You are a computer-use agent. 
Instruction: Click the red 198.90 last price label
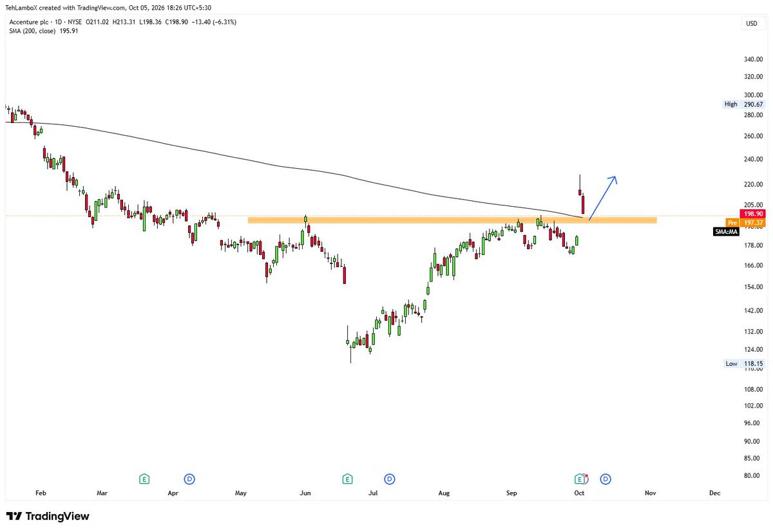(752, 213)
